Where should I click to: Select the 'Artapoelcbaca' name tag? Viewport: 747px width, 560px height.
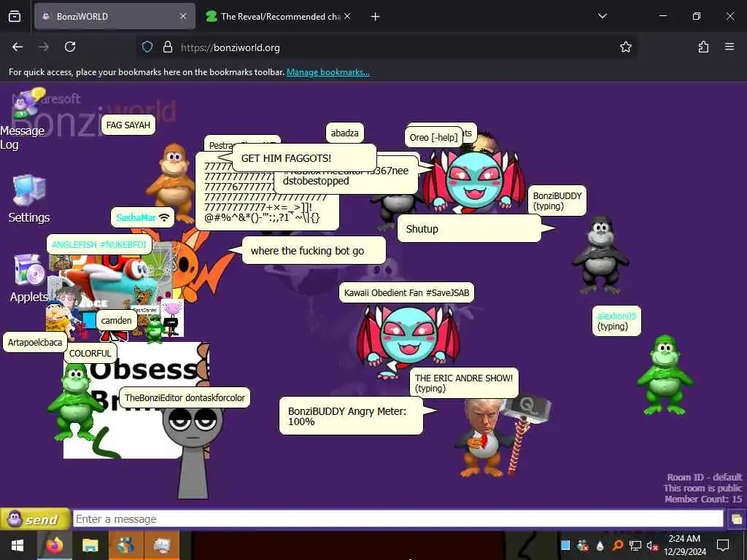point(35,343)
